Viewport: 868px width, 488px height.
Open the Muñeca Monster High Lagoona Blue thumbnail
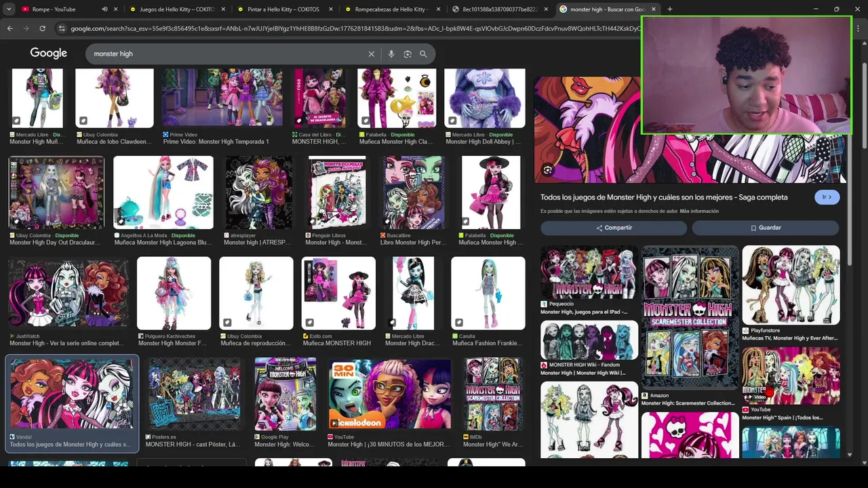(x=163, y=192)
